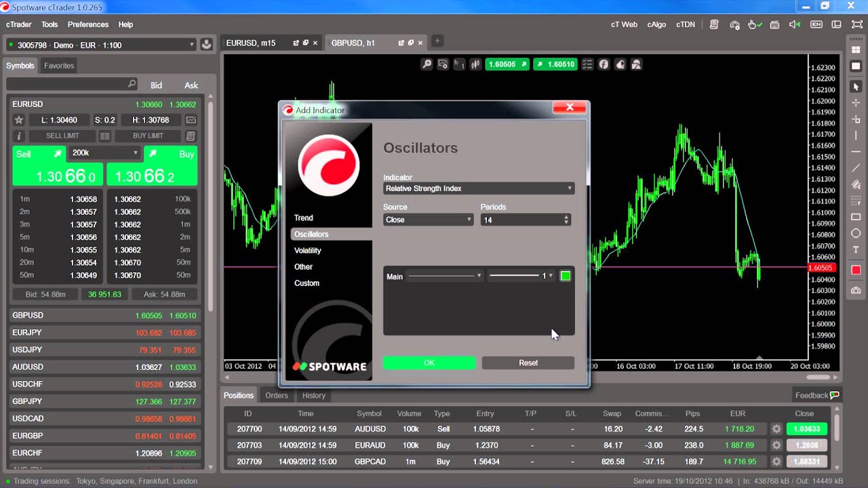Open the journal scroll icon in top toolbar
Viewport: 868px width, 488px height.
click(x=714, y=24)
